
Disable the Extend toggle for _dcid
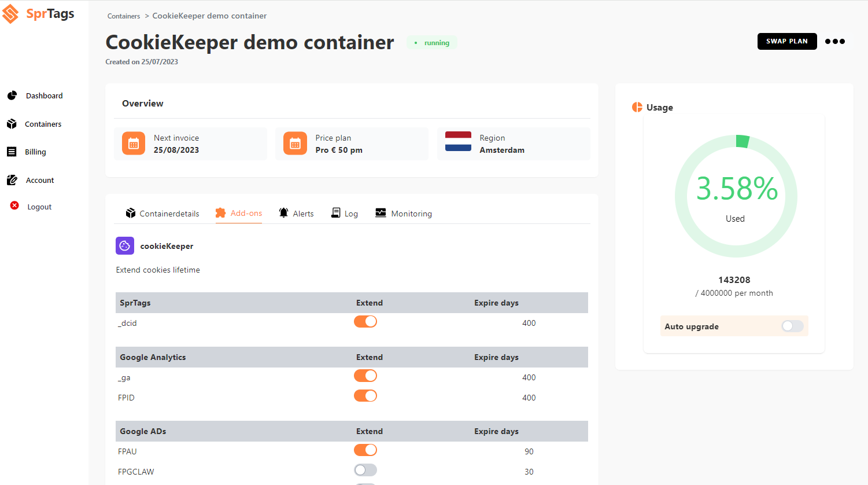tap(365, 321)
